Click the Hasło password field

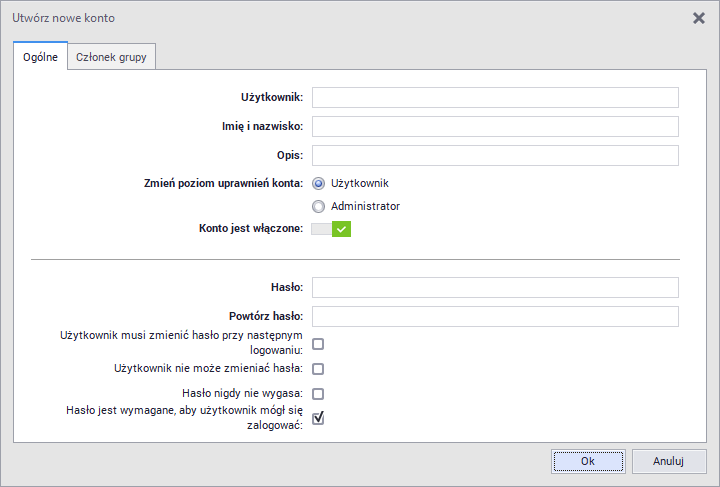[x=495, y=288]
